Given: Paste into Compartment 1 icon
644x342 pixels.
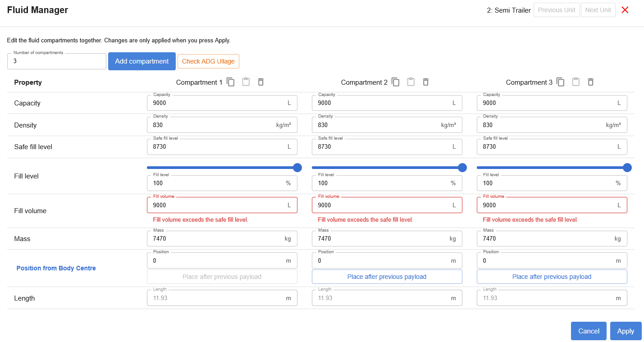Looking at the screenshot, I should pyautogui.click(x=246, y=82).
